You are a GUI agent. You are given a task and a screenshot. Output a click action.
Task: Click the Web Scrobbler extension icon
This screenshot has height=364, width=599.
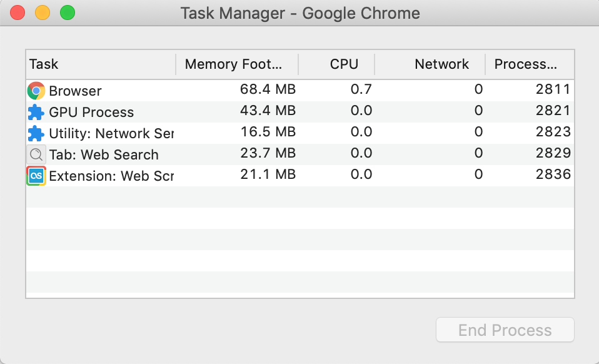(36, 176)
